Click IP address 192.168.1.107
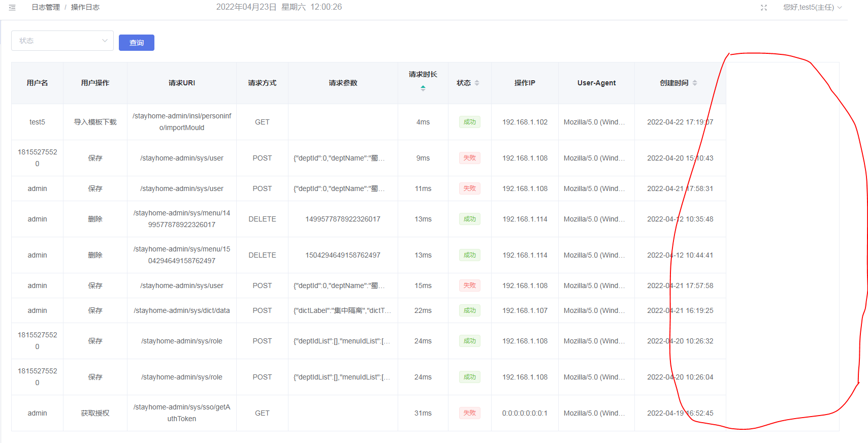Image resolution: width=868 pixels, height=443 pixels. [525, 310]
